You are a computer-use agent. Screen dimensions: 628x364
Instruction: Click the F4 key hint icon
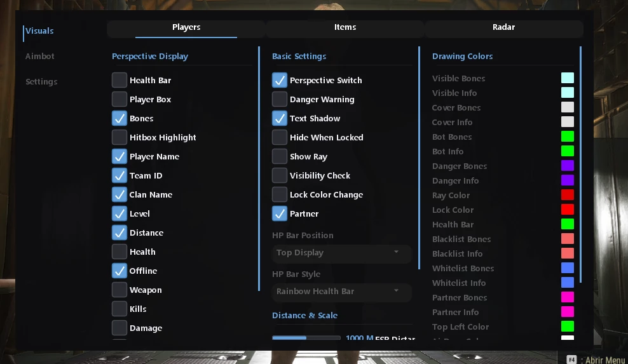pyautogui.click(x=571, y=359)
